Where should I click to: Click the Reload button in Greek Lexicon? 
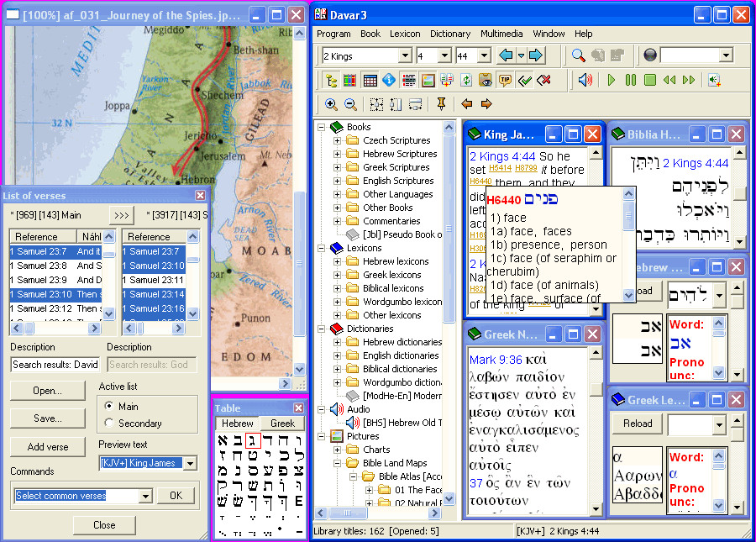638,424
